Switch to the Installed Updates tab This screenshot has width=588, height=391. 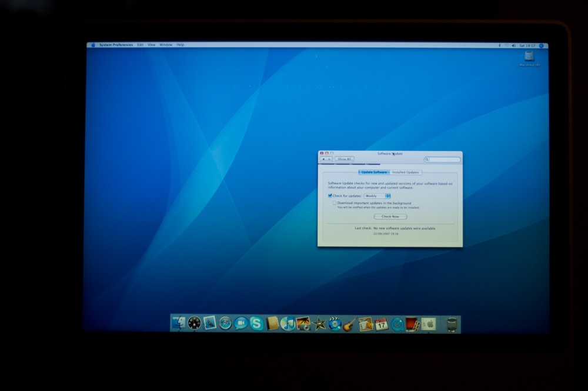pos(405,172)
